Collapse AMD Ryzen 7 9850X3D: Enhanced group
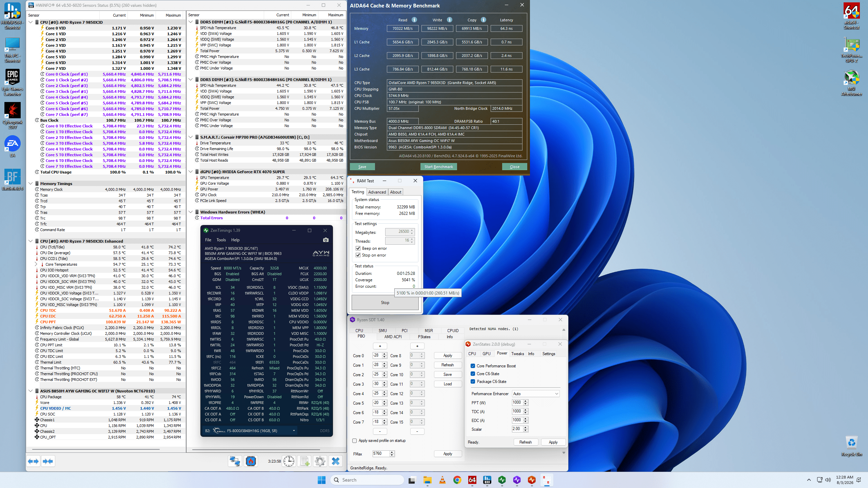868x488 pixels. (31, 241)
